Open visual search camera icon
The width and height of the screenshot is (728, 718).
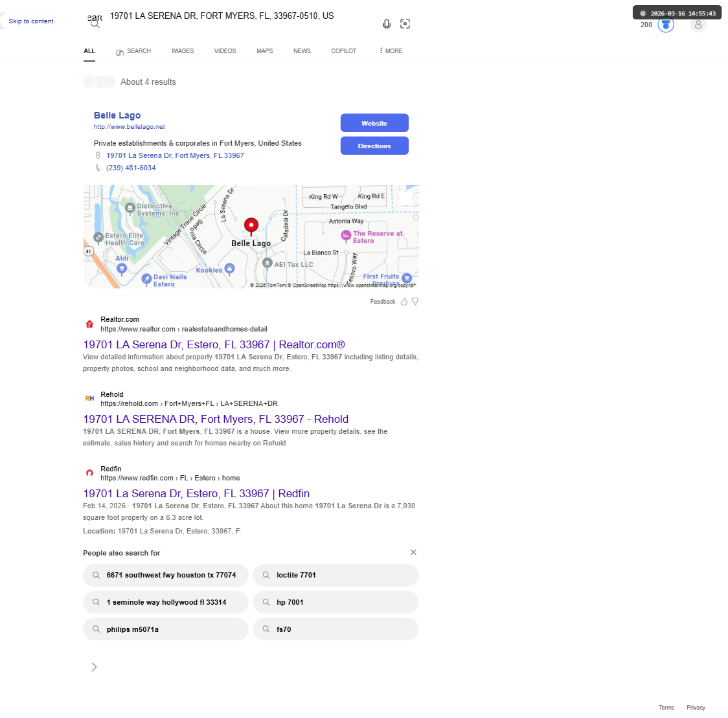click(x=405, y=24)
